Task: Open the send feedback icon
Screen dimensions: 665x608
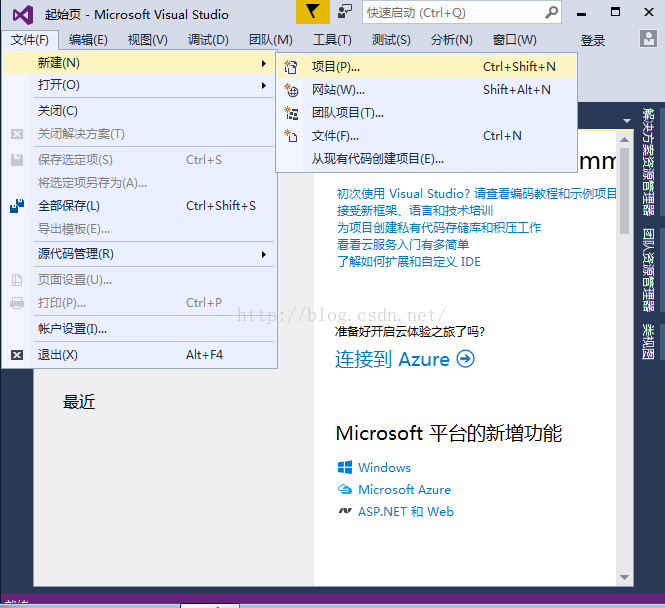Action: click(x=345, y=11)
